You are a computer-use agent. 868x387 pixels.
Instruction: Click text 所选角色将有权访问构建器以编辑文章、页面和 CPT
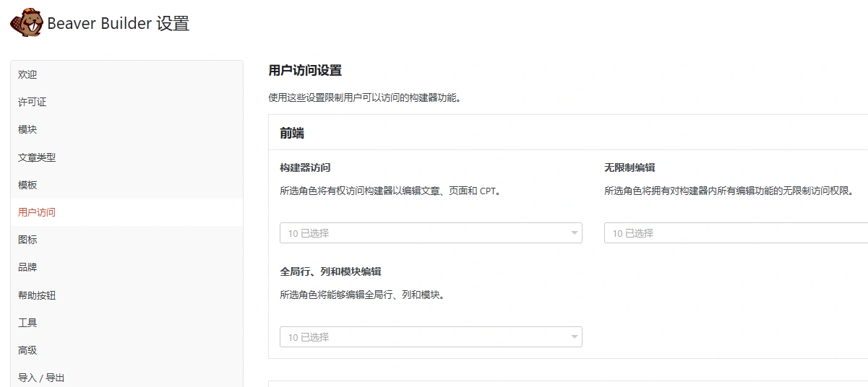point(390,191)
